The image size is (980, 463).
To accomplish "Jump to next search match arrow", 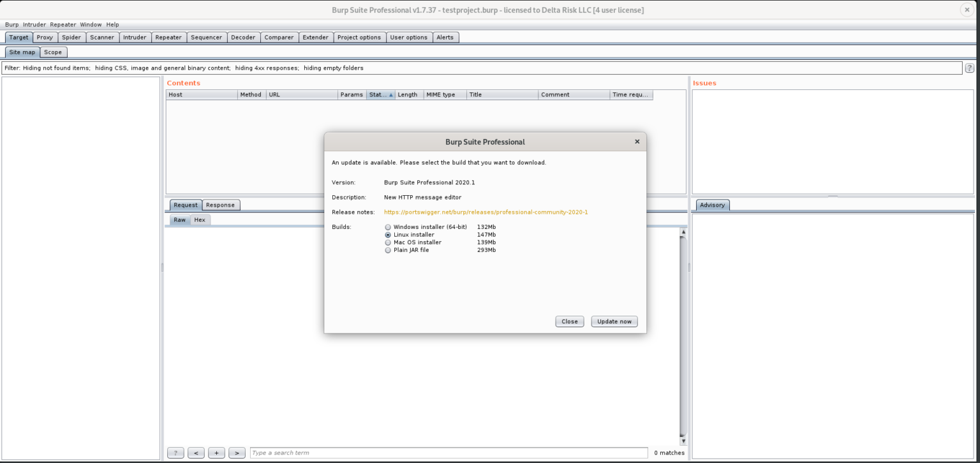I will coord(237,453).
